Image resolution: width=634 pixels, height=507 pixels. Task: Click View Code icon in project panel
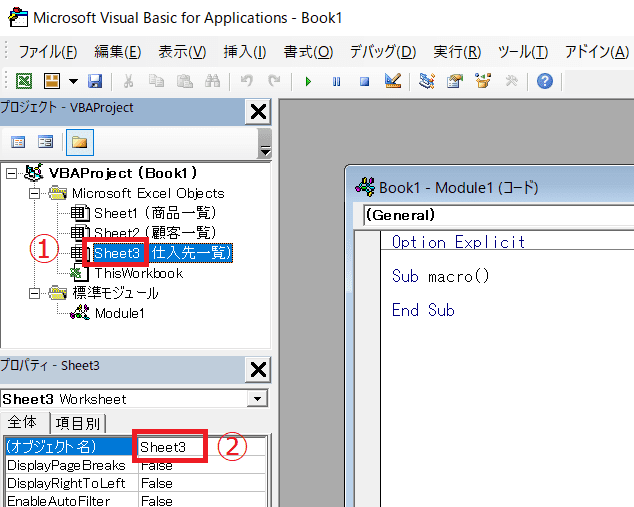point(18,142)
